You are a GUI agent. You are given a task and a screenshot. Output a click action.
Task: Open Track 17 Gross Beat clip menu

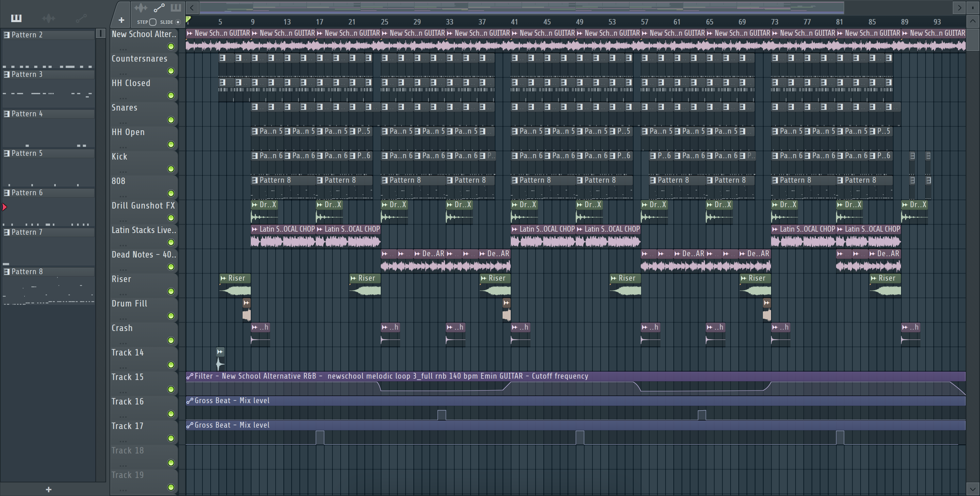coord(190,425)
